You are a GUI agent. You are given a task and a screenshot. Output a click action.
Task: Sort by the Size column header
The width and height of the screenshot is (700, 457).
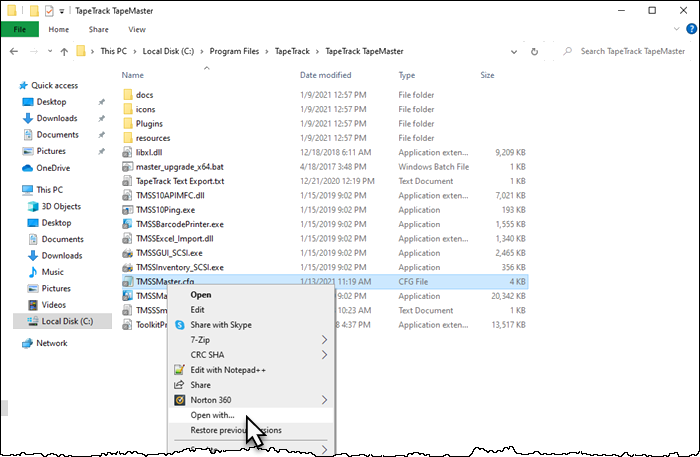pos(487,75)
